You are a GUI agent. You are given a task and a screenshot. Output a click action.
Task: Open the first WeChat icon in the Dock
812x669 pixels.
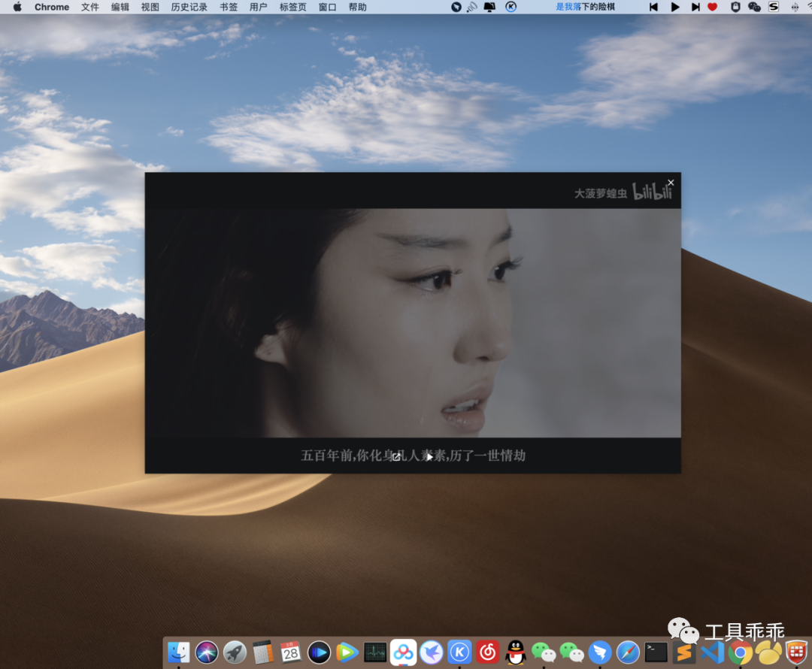coord(544,652)
